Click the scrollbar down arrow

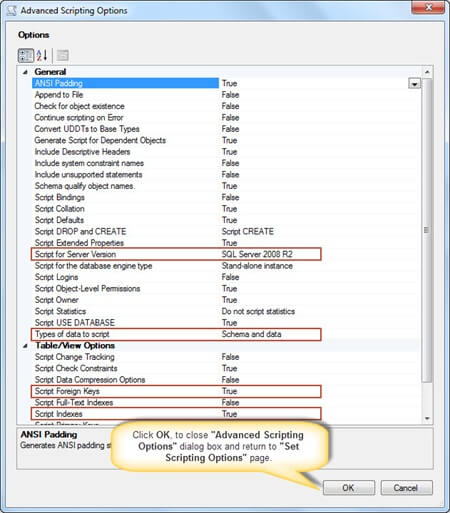(427, 418)
